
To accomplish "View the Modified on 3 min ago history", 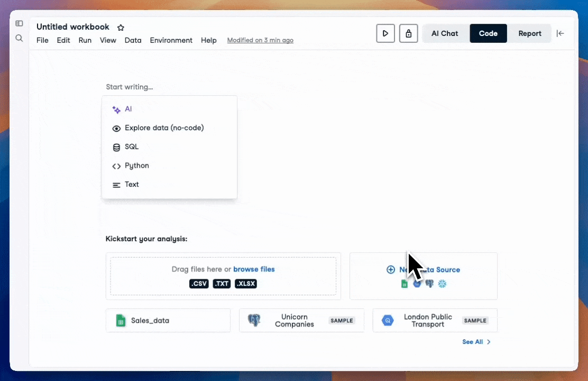I will pos(260,40).
